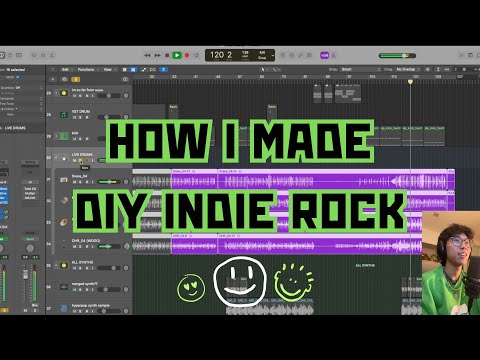Solo the KIT DRUM track
The height and width of the screenshot is (360, 480).
(81, 117)
